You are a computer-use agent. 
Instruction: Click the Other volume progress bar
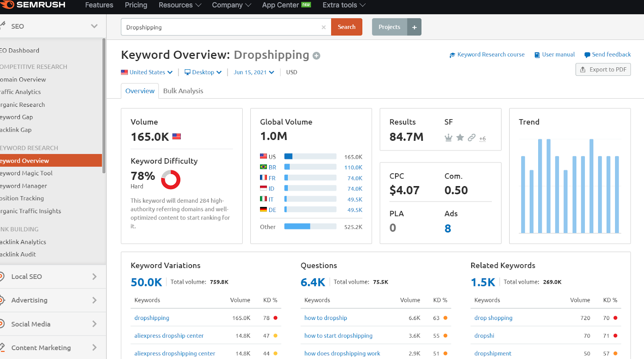click(310, 226)
